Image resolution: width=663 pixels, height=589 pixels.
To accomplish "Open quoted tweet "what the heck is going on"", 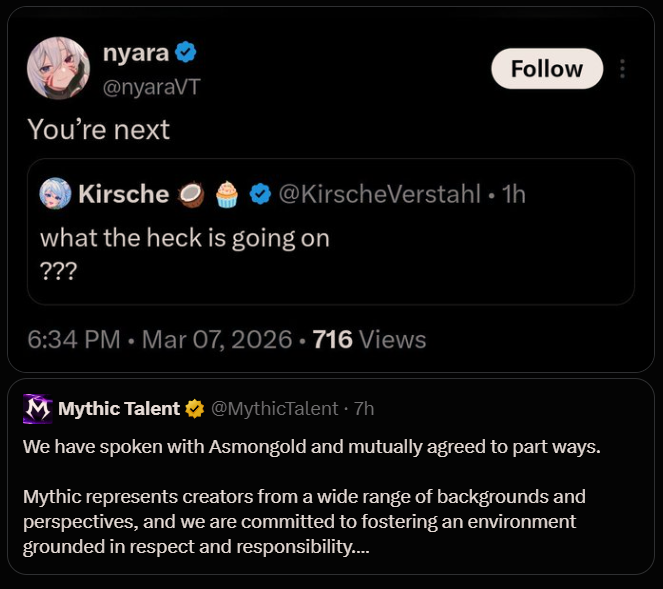I will (x=184, y=239).
